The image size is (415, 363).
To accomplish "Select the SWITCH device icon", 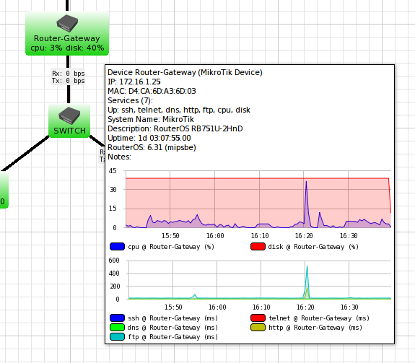I will (x=69, y=116).
